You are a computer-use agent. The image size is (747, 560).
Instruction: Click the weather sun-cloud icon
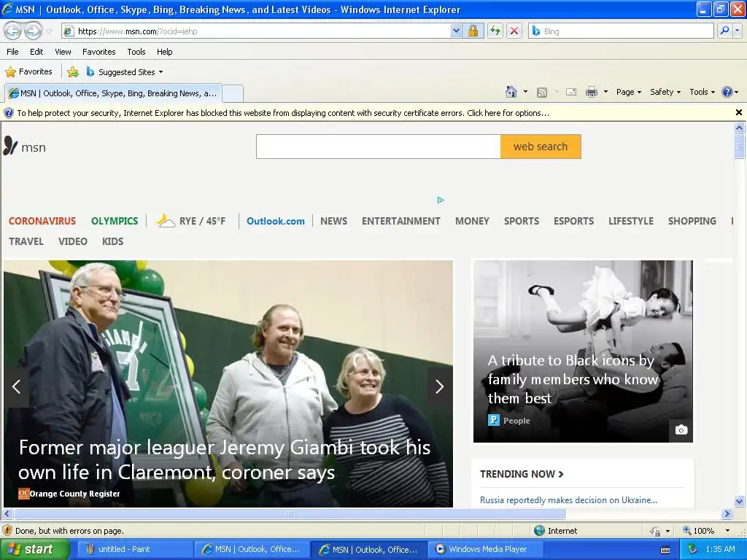point(166,220)
